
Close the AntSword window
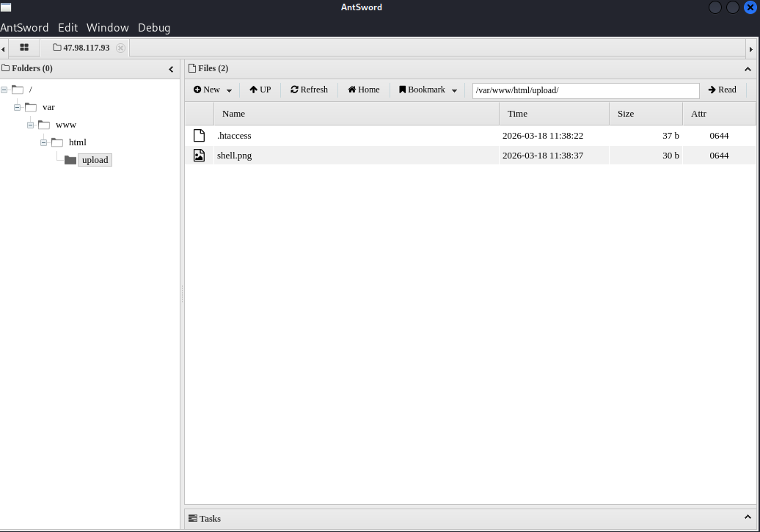coord(750,7)
